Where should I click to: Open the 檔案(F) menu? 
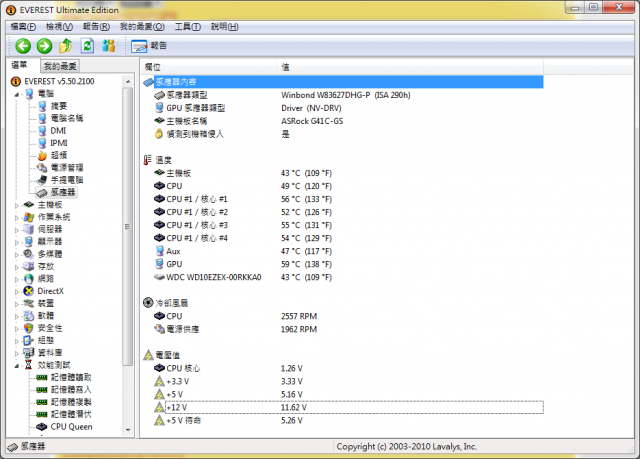click(23, 27)
